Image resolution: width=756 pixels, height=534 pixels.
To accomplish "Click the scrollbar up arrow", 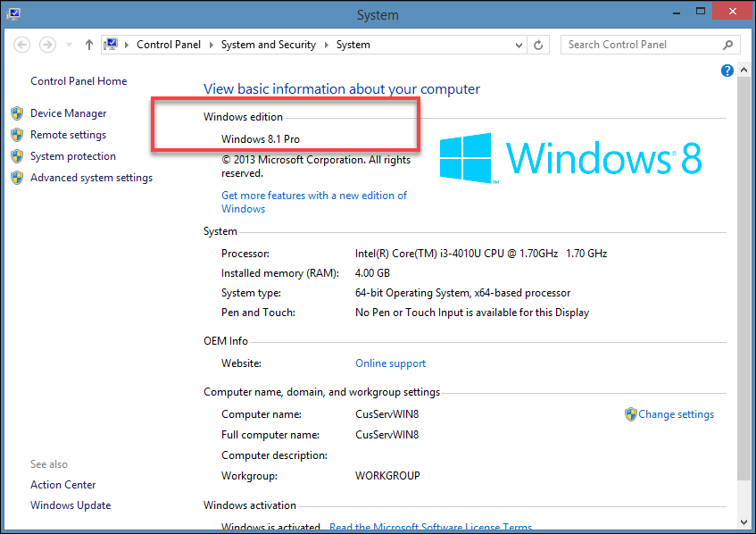I will [744, 71].
